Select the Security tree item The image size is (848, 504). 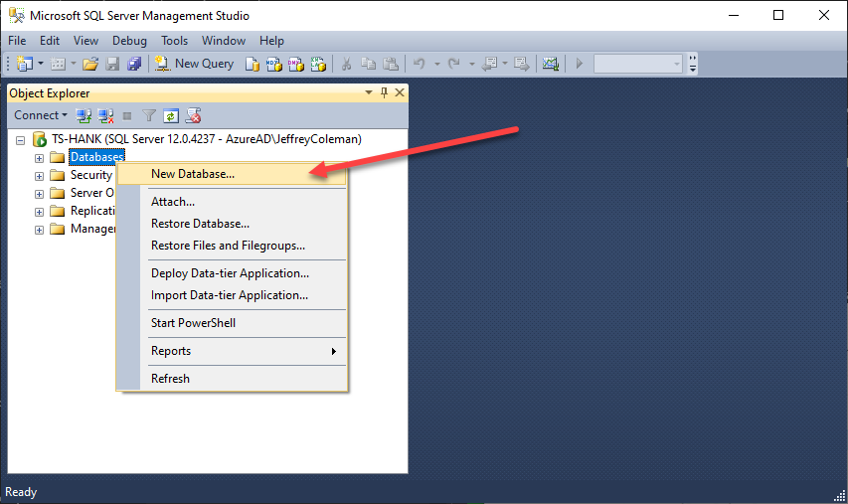click(x=90, y=175)
